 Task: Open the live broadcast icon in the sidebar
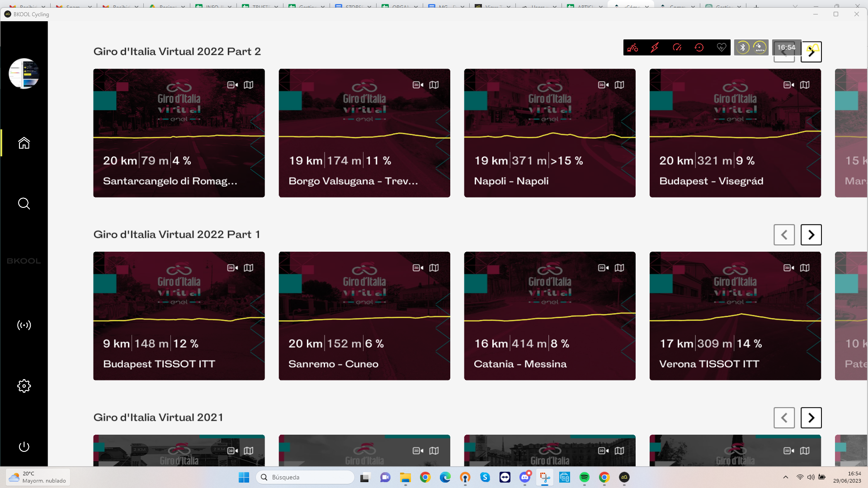pos(24,325)
